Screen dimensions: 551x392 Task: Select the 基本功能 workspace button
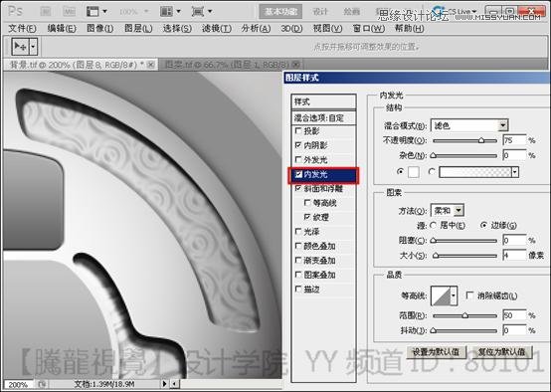(280, 12)
